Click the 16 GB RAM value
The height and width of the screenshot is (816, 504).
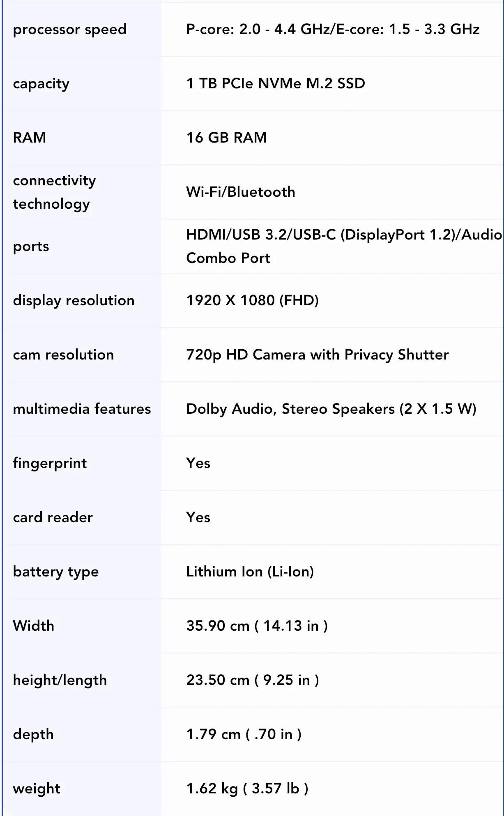(x=226, y=138)
